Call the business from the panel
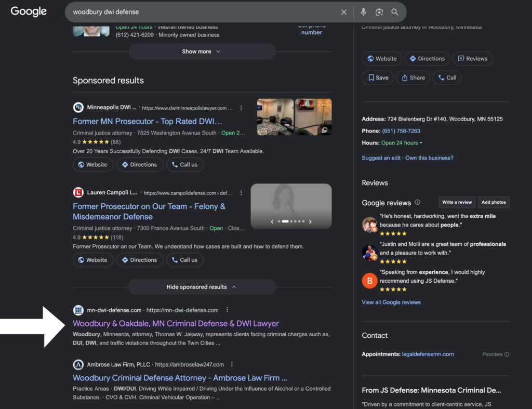The image size is (532, 409). (447, 78)
